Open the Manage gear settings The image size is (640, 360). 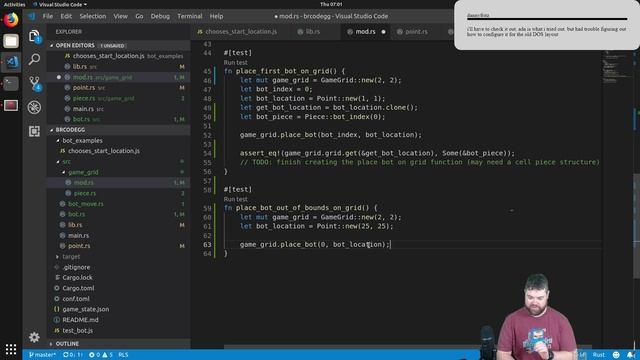[x=34, y=337]
